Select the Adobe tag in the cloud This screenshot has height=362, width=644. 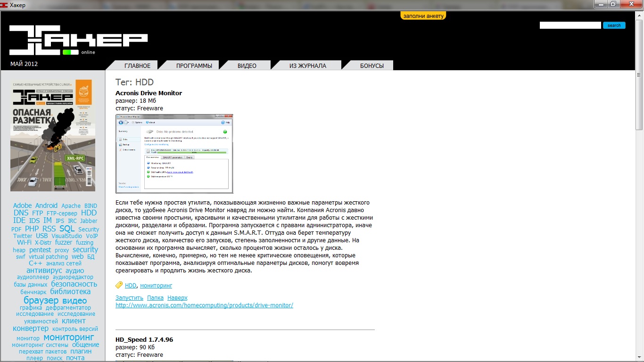click(x=23, y=206)
